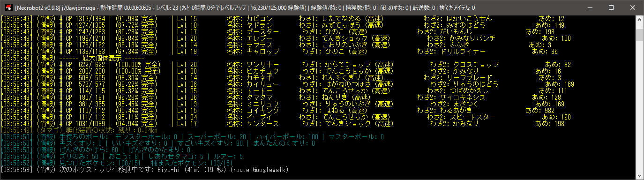Viewport: 644px width, 180px height.
Task: Click the scrollbar up arrow
Action: pos(639,19)
